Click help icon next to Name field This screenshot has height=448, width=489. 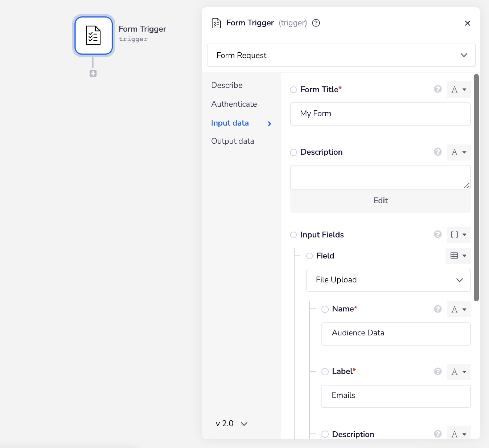[438, 309]
